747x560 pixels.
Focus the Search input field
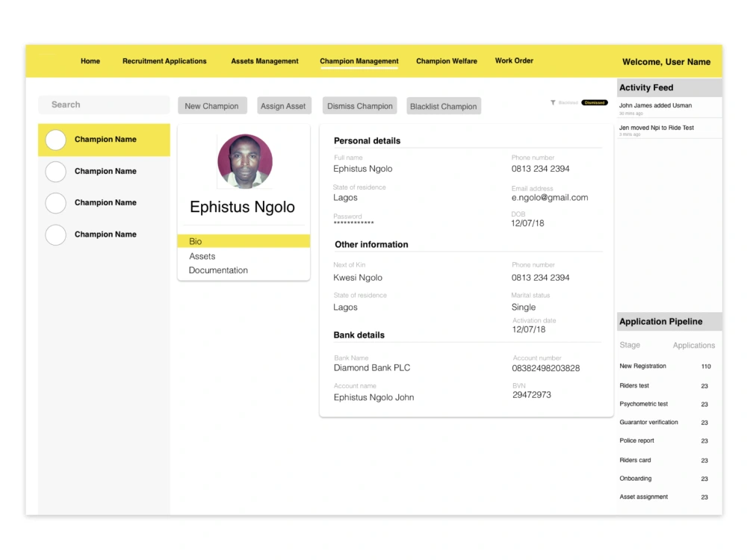[x=104, y=105]
